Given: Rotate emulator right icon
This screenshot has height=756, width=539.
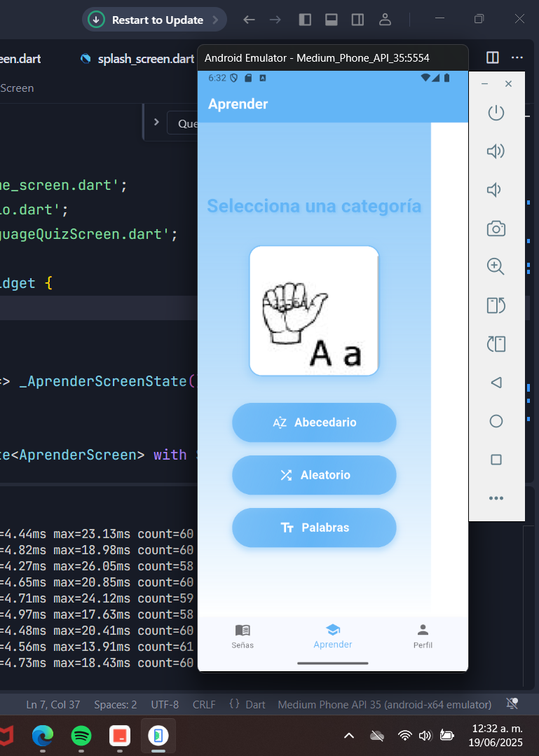Looking at the screenshot, I should (x=496, y=344).
